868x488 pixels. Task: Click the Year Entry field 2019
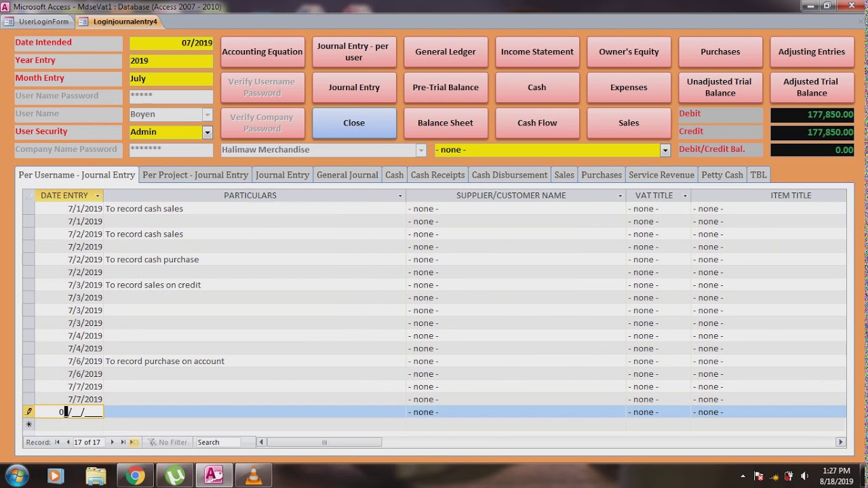click(x=171, y=61)
